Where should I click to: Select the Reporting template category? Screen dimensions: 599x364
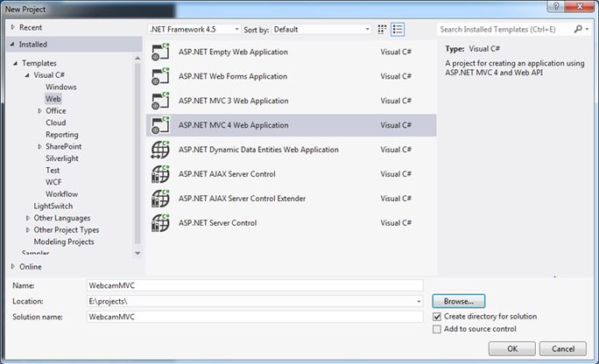(62, 135)
